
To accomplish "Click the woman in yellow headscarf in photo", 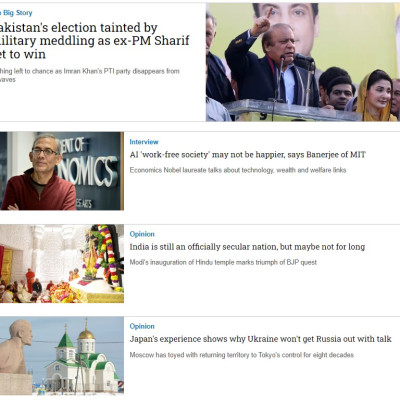I will (x=375, y=97).
